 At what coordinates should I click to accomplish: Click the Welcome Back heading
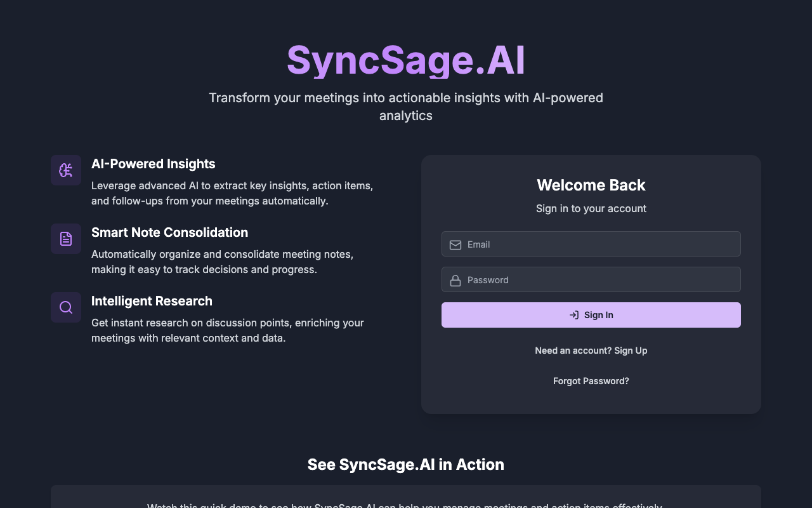coord(591,185)
